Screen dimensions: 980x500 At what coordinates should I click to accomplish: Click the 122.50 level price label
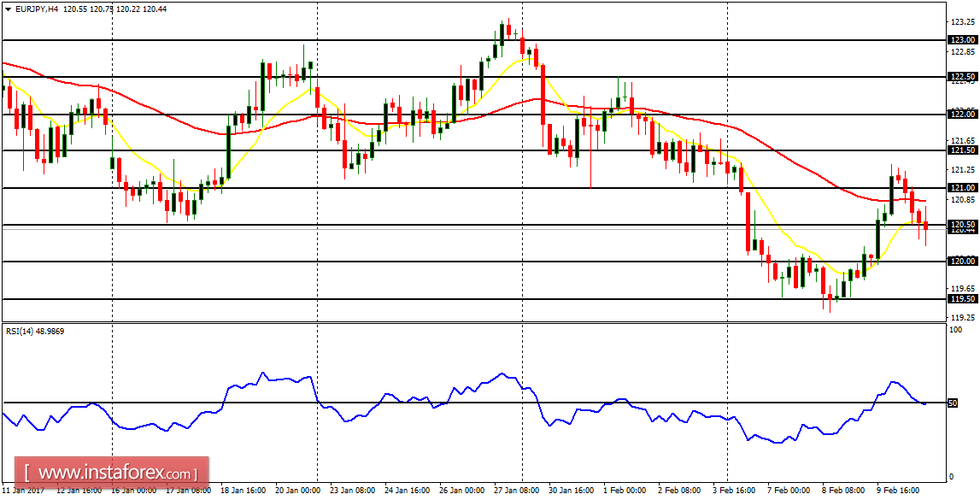(x=963, y=78)
